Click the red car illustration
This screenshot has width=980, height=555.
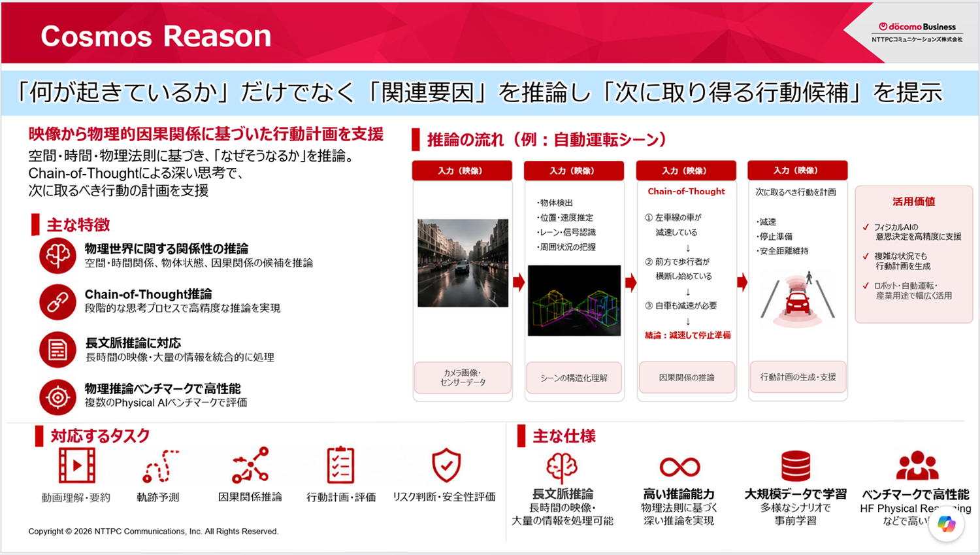[x=797, y=299]
